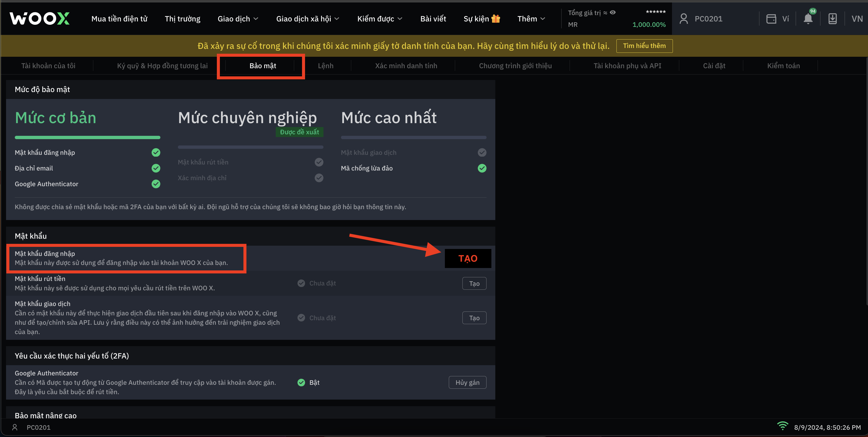This screenshot has height=437, width=868.
Task: Toggle the eye icon to show total value
Action: tap(612, 12)
